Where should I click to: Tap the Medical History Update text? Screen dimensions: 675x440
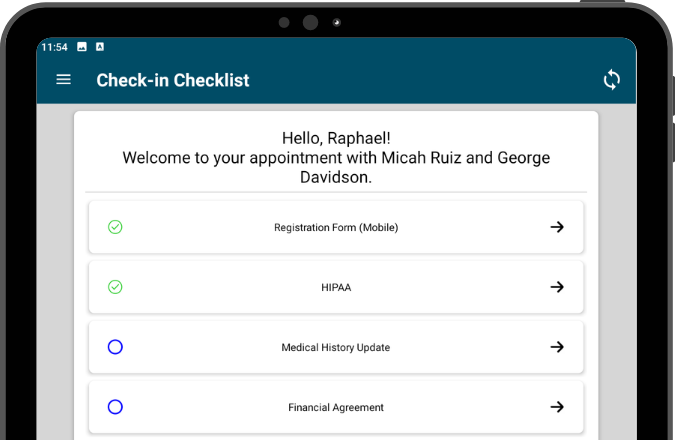[336, 347]
